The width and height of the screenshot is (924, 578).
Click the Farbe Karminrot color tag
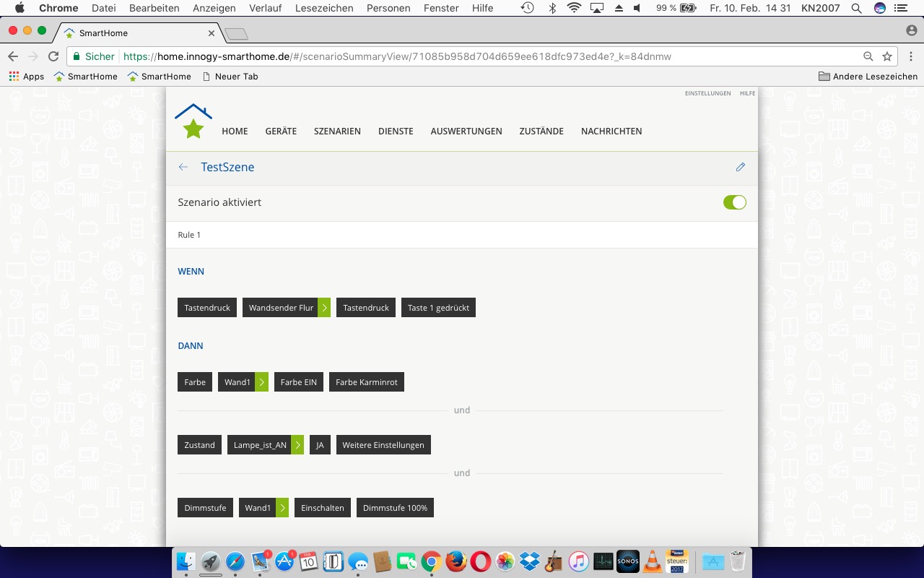point(367,382)
